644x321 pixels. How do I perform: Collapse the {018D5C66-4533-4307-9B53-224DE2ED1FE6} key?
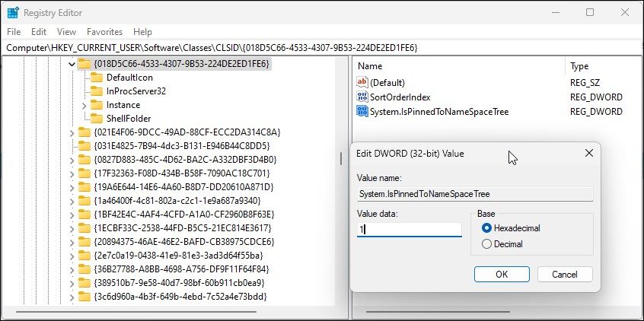coord(72,64)
